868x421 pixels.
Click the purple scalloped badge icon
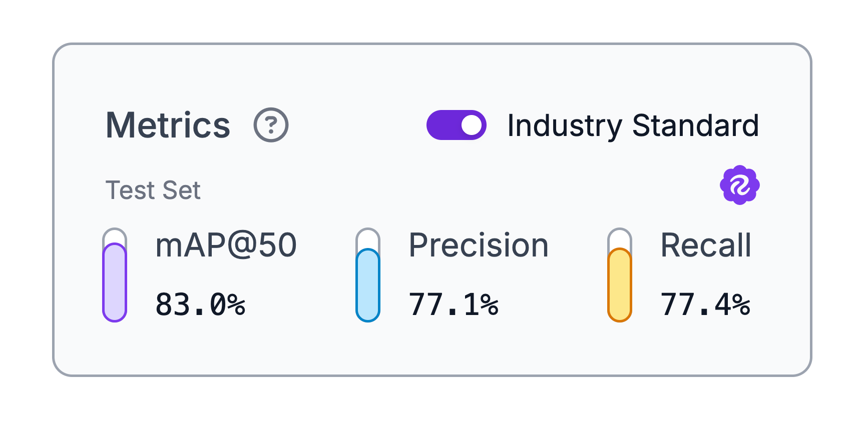tap(739, 185)
